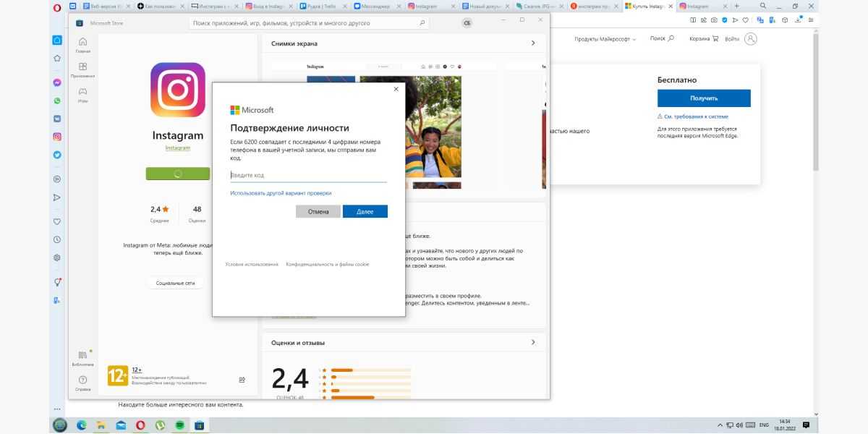
Task: Show hidden system tray icons
Action: [719, 425]
